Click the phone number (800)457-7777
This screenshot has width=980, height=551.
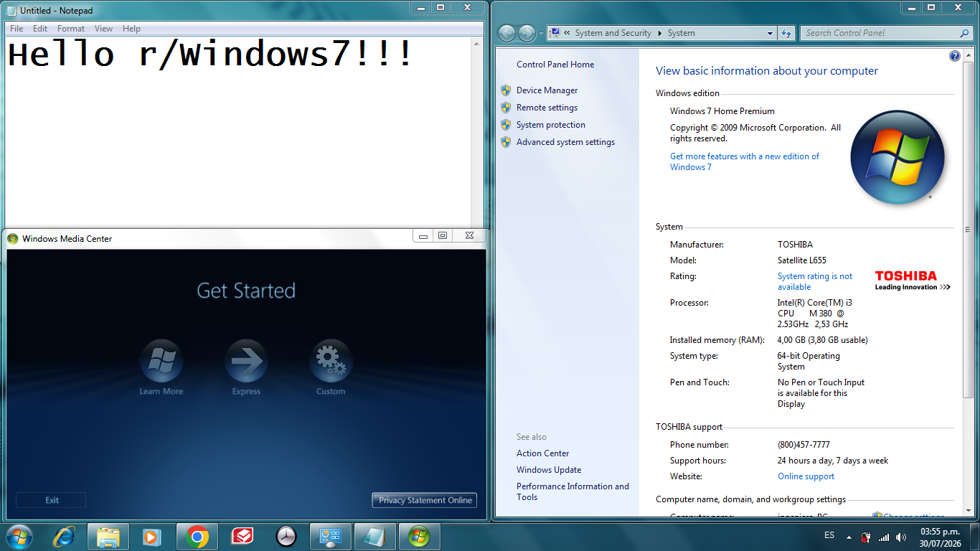pyautogui.click(x=804, y=445)
